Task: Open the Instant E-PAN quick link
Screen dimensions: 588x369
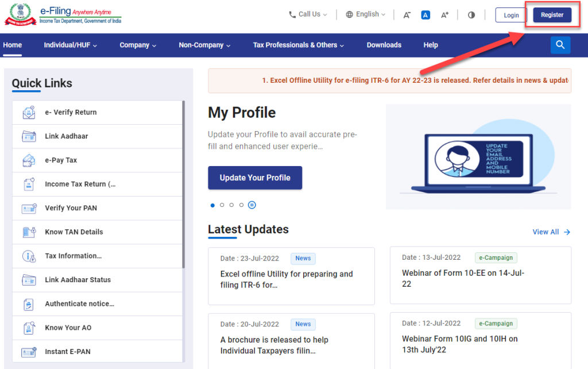Action: tap(97, 351)
